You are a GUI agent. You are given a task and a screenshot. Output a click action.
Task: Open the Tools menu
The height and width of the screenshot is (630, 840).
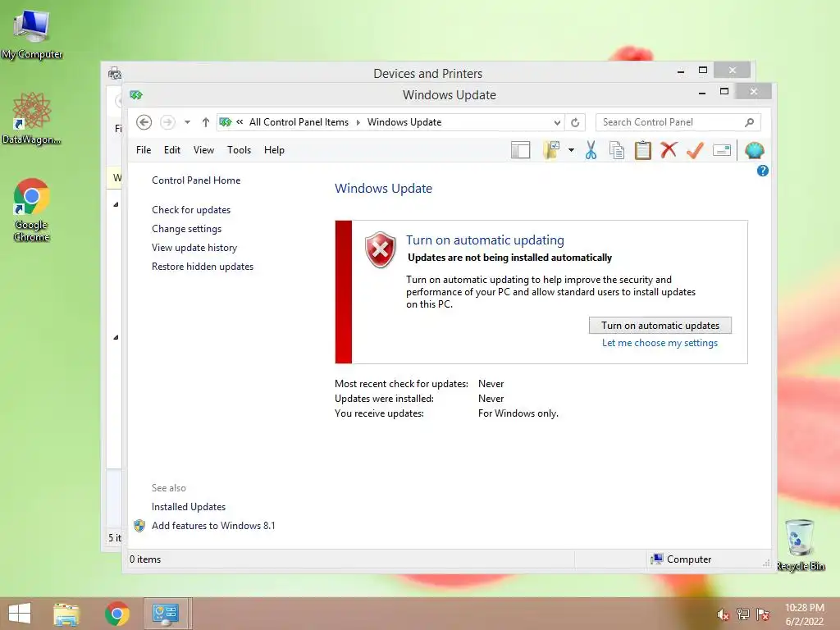[239, 150]
